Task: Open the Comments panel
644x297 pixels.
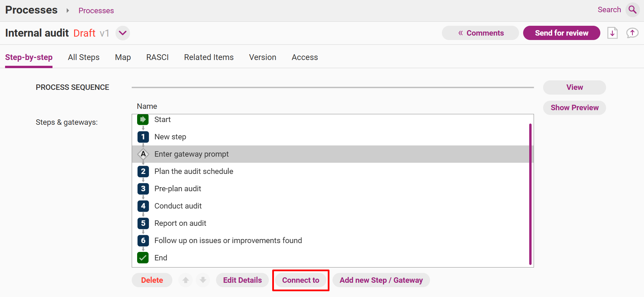Action: pyautogui.click(x=480, y=33)
